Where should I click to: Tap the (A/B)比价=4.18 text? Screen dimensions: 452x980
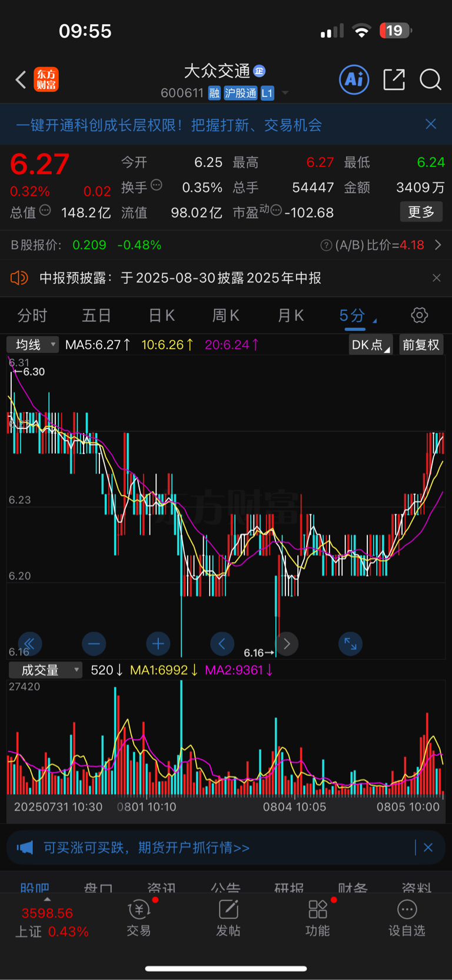click(380, 245)
